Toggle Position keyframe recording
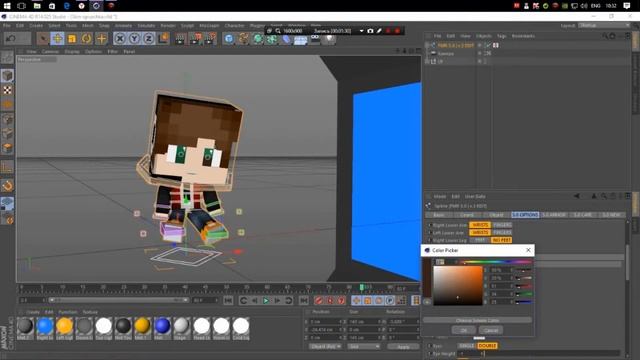 356,300
